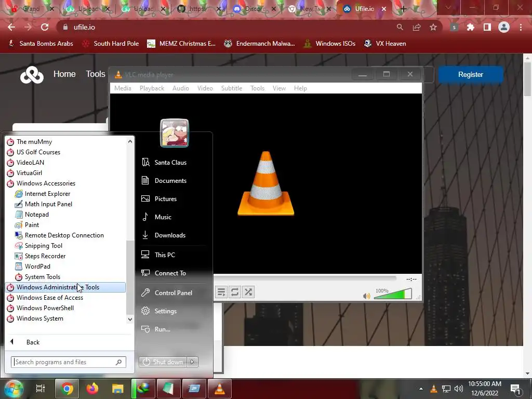Image resolution: width=532 pixels, height=399 pixels.
Task: Switch to the Discord tab
Action: click(255, 9)
